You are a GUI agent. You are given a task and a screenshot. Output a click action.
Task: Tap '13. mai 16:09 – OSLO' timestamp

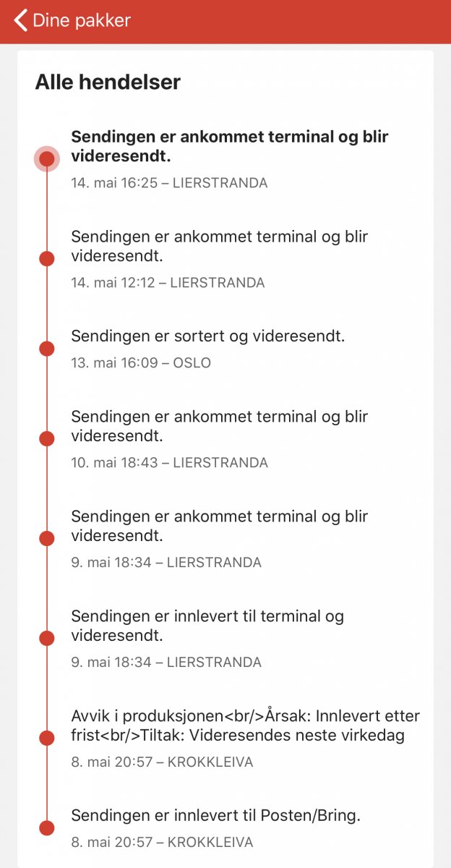point(141,363)
